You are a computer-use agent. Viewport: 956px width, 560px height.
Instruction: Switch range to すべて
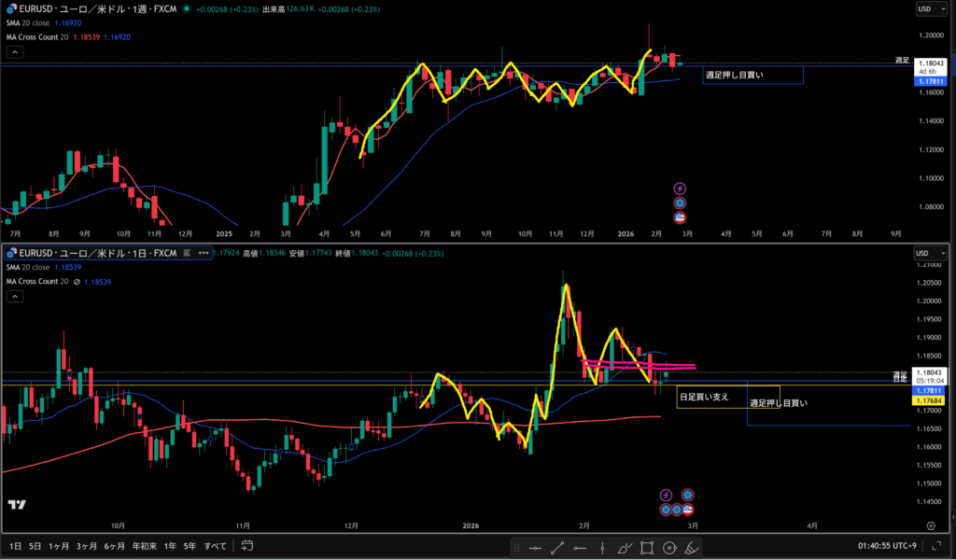(x=215, y=545)
